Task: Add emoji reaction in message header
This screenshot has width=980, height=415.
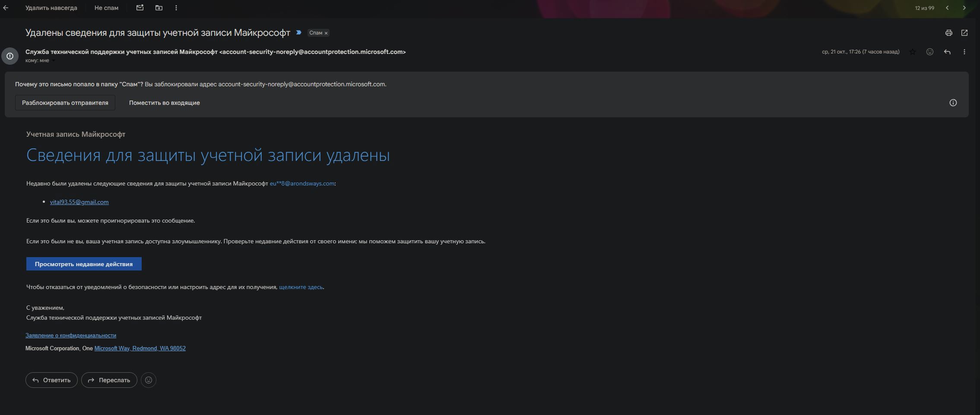Action: coord(930,52)
